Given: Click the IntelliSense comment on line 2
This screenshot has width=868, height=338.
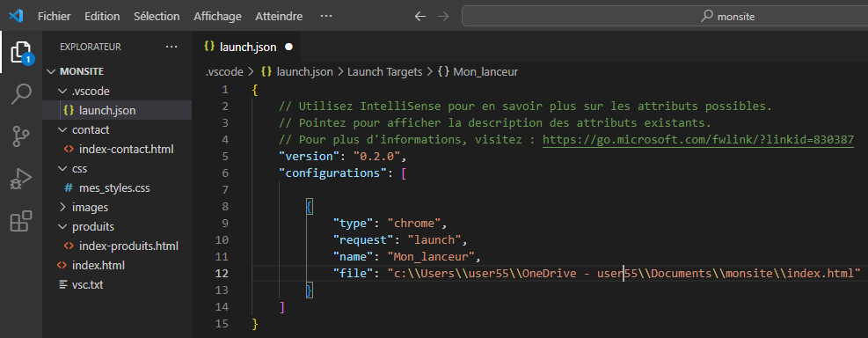Looking at the screenshot, I should coord(525,106).
